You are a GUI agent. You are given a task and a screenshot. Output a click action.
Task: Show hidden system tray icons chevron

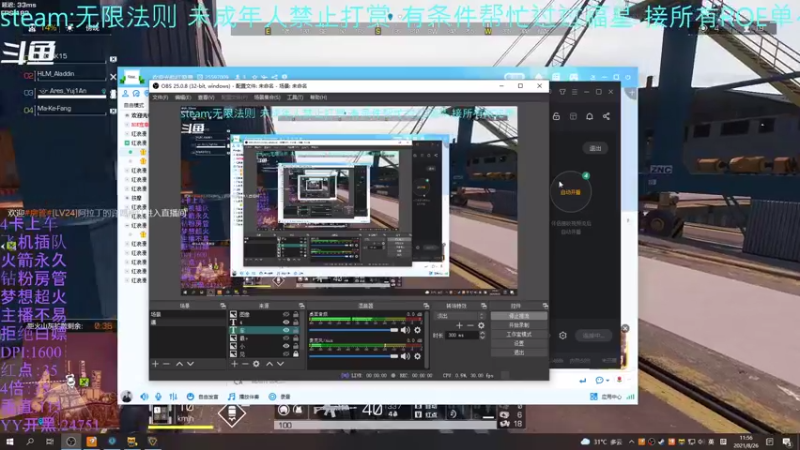click(631, 442)
